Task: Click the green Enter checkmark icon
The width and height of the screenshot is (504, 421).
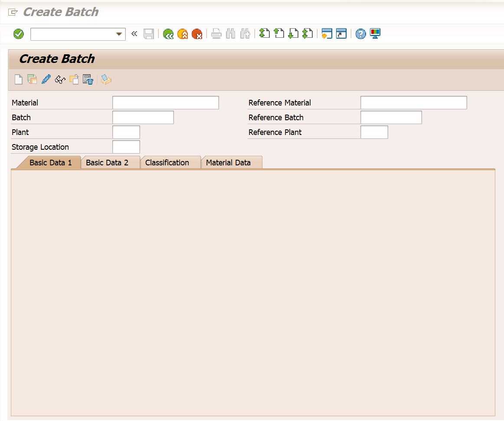Action: point(19,34)
